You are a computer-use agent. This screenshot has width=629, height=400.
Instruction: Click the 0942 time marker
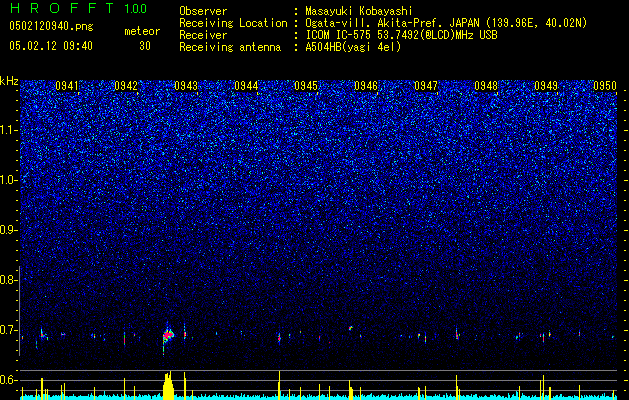pos(126,86)
